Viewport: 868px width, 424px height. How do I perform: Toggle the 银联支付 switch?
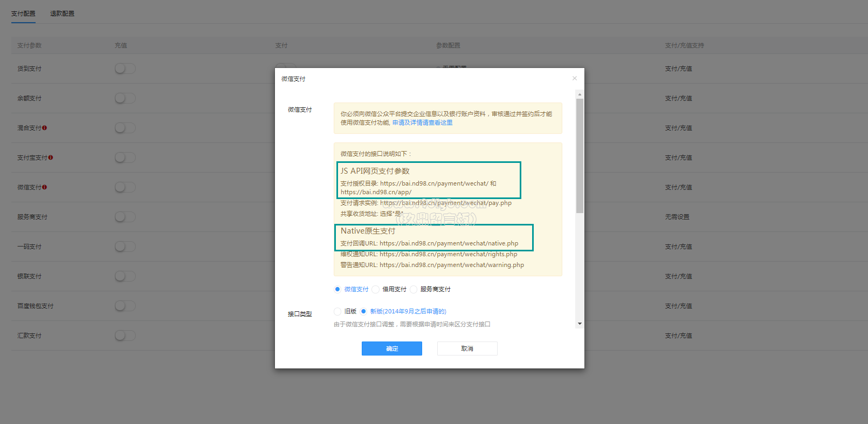[125, 276]
